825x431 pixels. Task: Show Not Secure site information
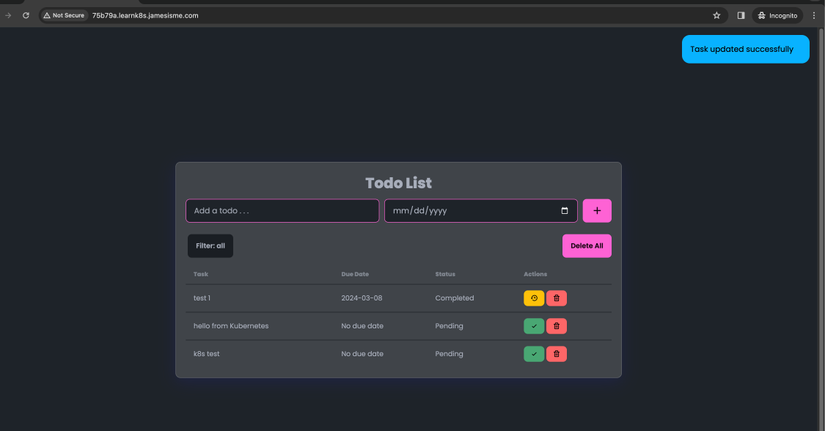point(64,16)
